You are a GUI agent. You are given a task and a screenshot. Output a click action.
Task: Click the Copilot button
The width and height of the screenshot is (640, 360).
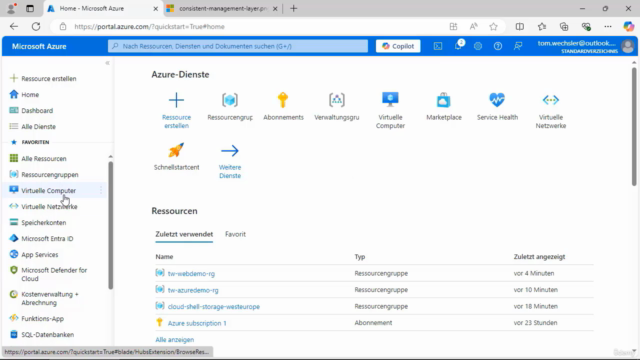point(398,46)
